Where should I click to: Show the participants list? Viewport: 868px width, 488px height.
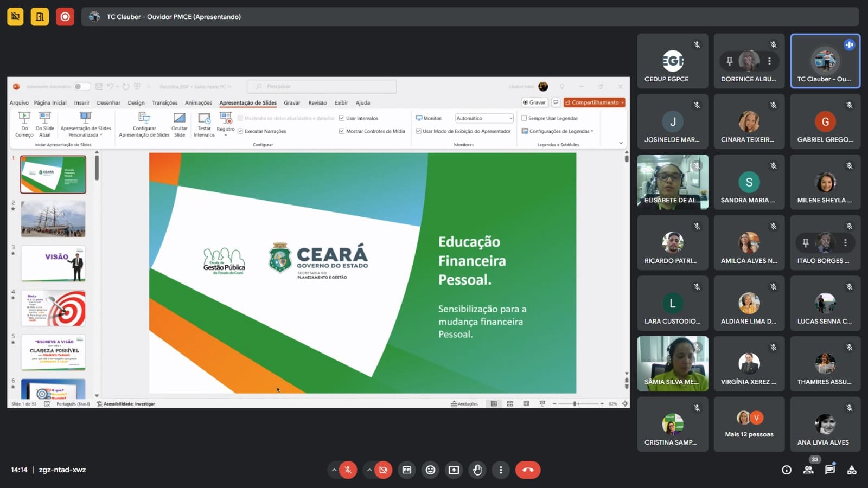tap(808, 470)
